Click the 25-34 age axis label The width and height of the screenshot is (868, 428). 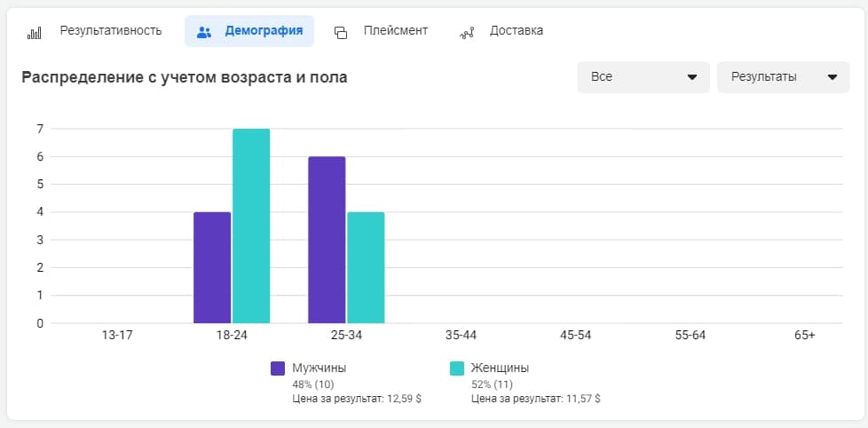point(346,336)
